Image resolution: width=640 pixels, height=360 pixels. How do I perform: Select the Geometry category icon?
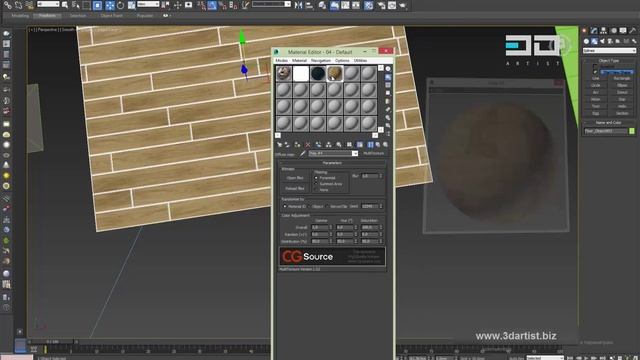[x=586, y=41]
